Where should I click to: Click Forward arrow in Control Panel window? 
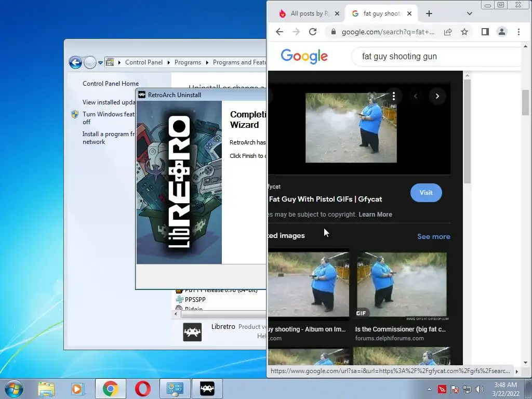point(90,62)
